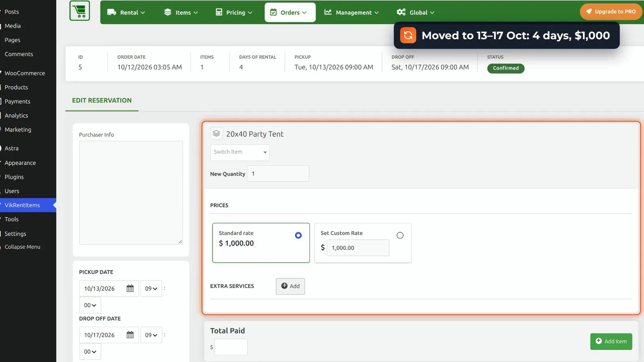Open the Pricing menu
Image resolution: width=644 pixels, height=362 pixels.
(x=234, y=12)
